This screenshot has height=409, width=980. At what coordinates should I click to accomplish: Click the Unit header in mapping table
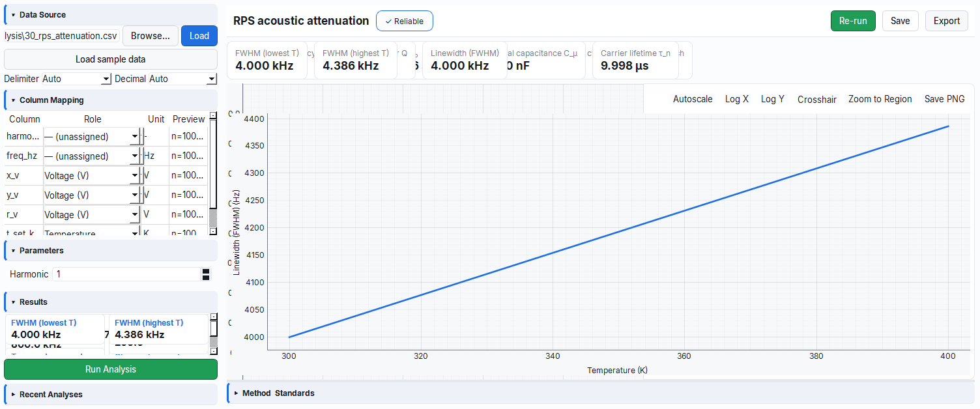[156, 119]
